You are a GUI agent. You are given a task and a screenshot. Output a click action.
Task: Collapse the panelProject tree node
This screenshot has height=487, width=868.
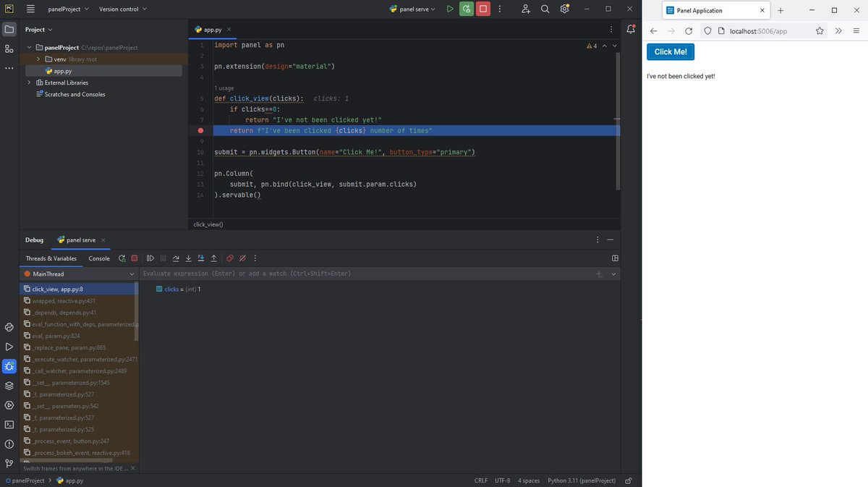30,48
